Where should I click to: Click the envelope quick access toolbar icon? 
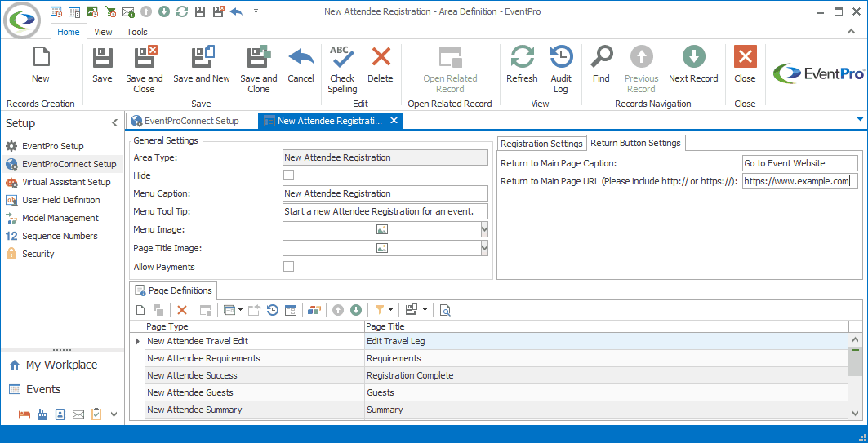pyautogui.click(x=128, y=11)
